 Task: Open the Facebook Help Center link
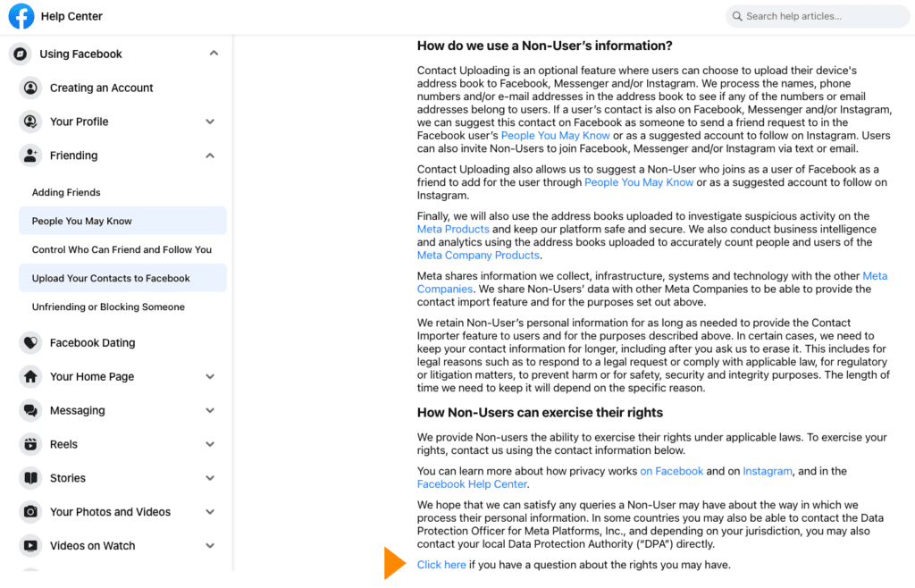coord(472,484)
